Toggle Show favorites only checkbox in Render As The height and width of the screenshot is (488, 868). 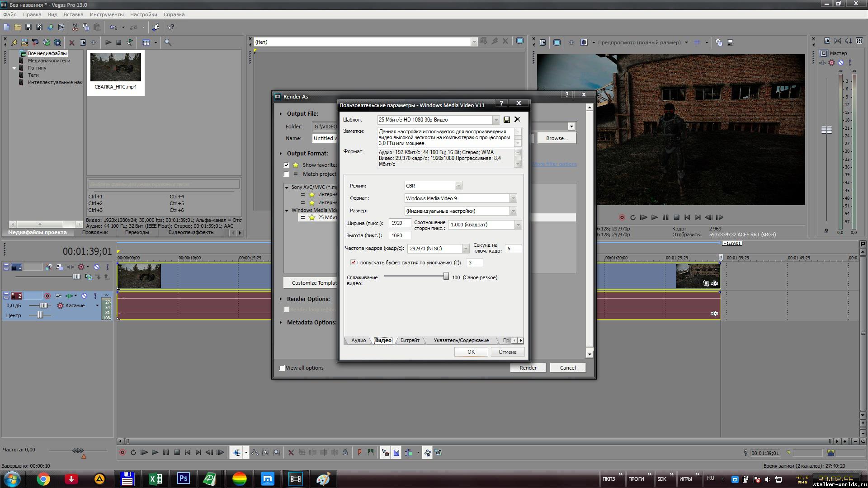286,165
